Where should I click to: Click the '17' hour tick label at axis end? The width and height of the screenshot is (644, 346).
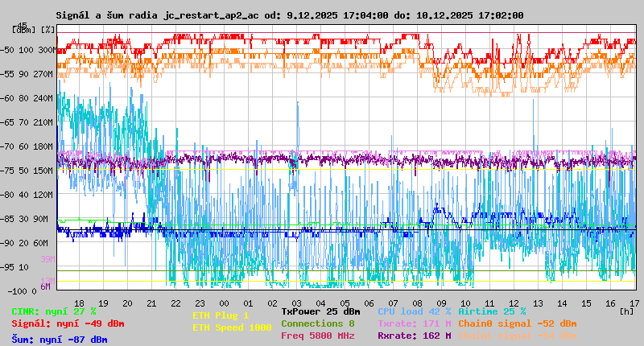tap(634, 303)
